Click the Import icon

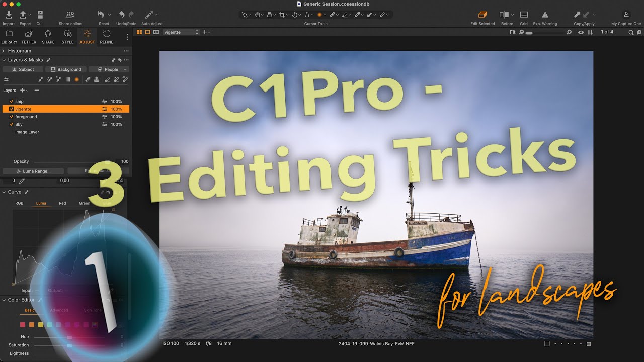point(9,15)
